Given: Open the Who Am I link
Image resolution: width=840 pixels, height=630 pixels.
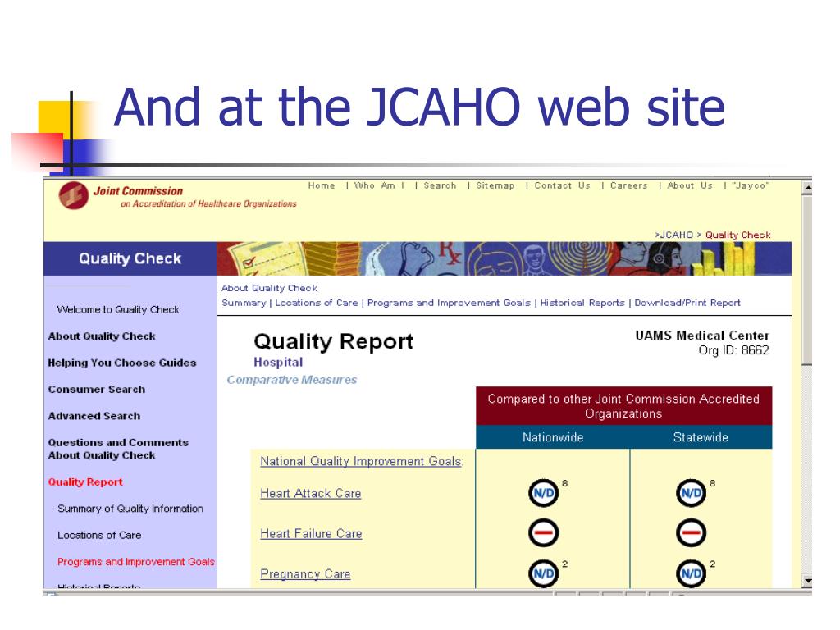Looking at the screenshot, I should (379, 185).
